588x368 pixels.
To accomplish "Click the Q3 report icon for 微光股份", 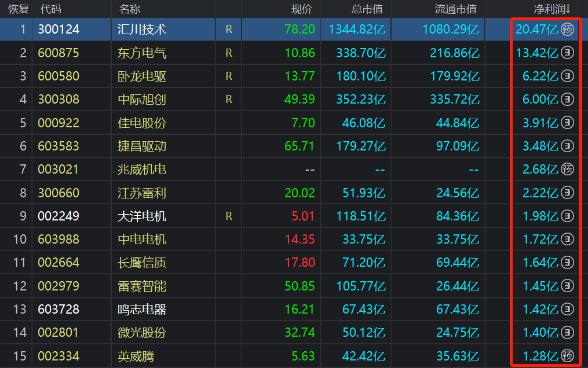I will [x=567, y=332].
